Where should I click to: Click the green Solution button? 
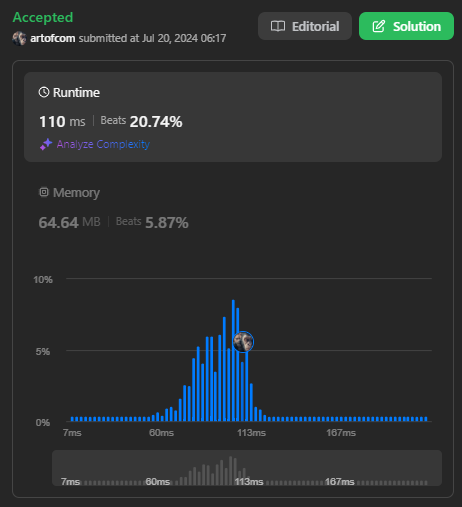click(x=406, y=26)
